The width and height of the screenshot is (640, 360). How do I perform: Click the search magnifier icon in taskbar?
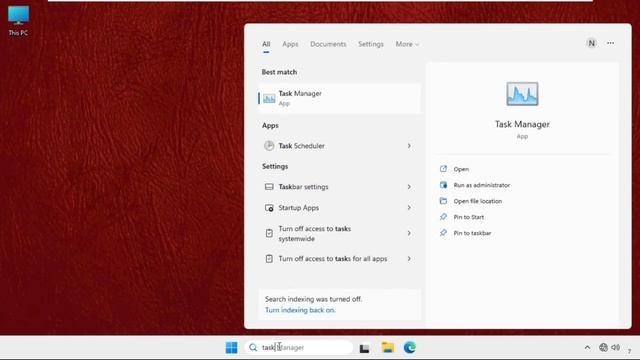(x=253, y=347)
